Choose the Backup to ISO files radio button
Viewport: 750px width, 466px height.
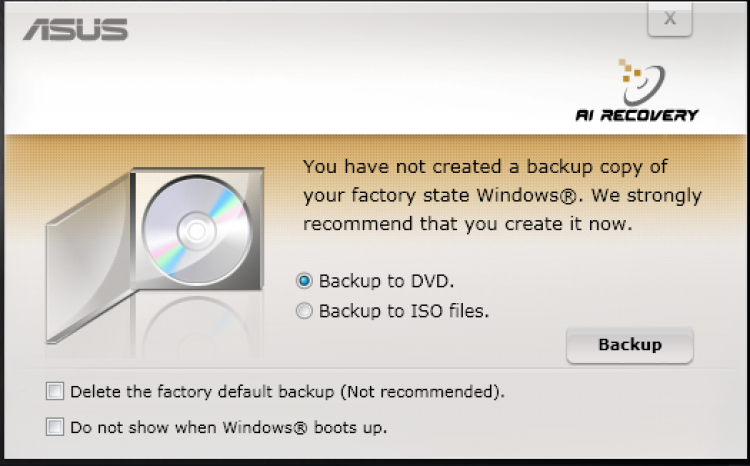(305, 311)
